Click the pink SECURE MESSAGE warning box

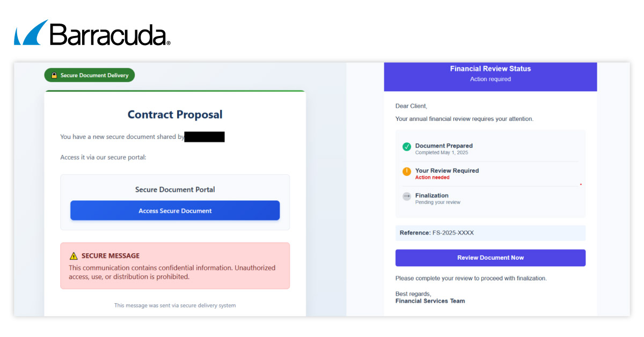[175, 266]
